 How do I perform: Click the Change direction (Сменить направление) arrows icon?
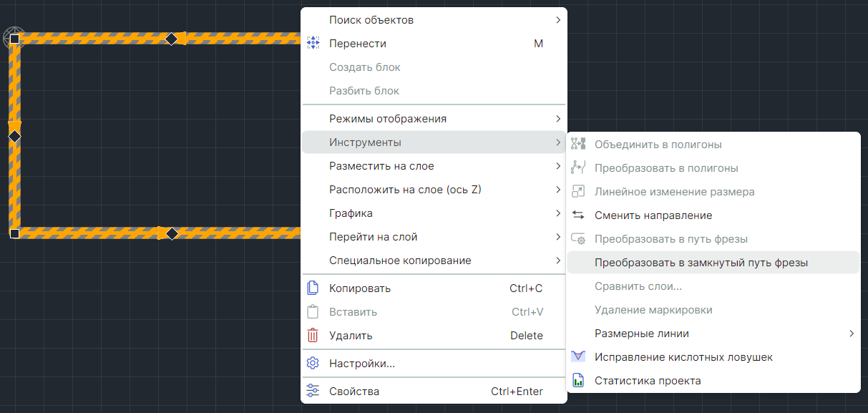tap(578, 215)
